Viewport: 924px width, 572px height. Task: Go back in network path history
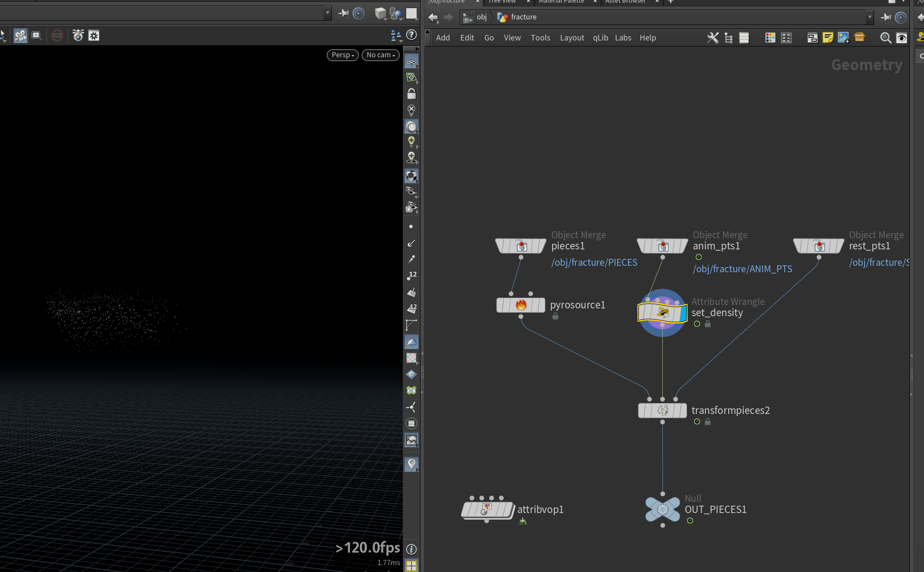point(433,17)
